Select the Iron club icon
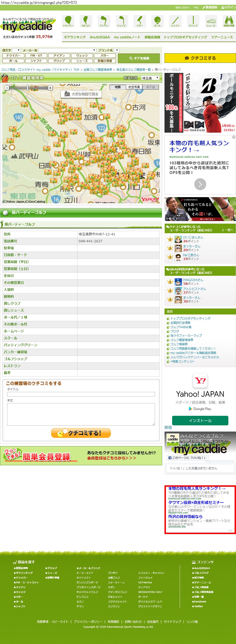 (104, 21)
